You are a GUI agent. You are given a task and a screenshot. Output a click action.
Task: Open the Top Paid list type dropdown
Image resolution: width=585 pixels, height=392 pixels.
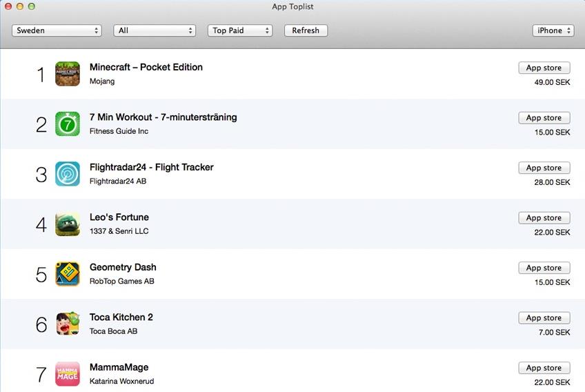pyautogui.click(x=240, y=30)
